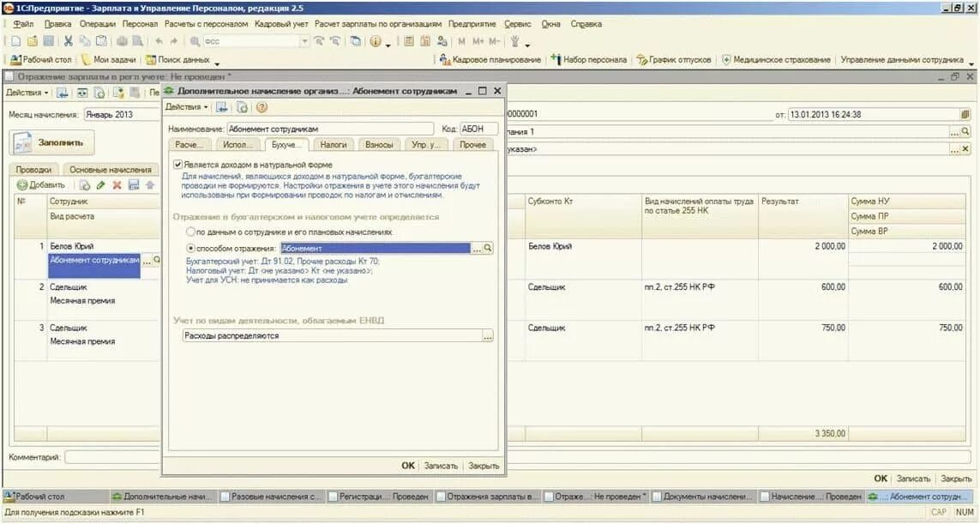The image size is (980, 524).
Task: Move row up with the arrow icon
Action: [x=150, y=185]
